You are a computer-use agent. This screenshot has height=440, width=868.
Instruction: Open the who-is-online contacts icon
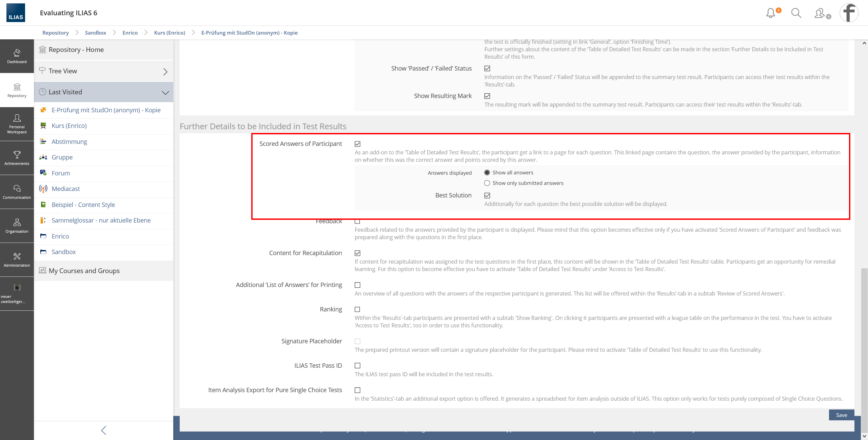click(820, 13)
